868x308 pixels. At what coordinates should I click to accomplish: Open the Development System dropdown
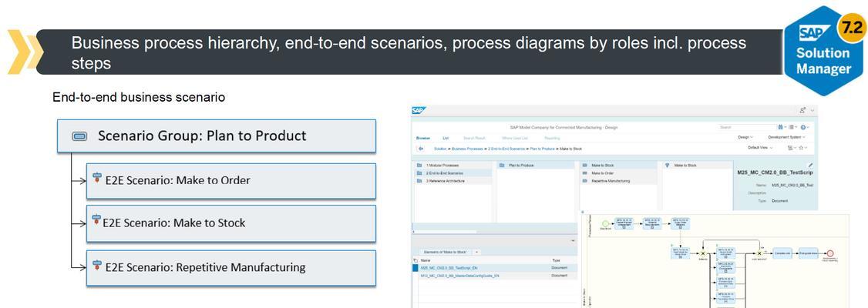(x=786, y=137)
